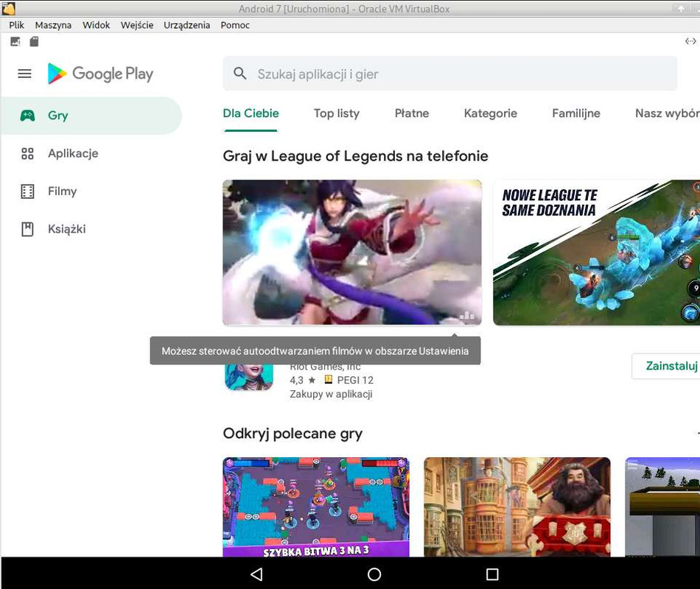Select the Filmy film-strip icon
The image size is (700, 589).
[27, 191]
